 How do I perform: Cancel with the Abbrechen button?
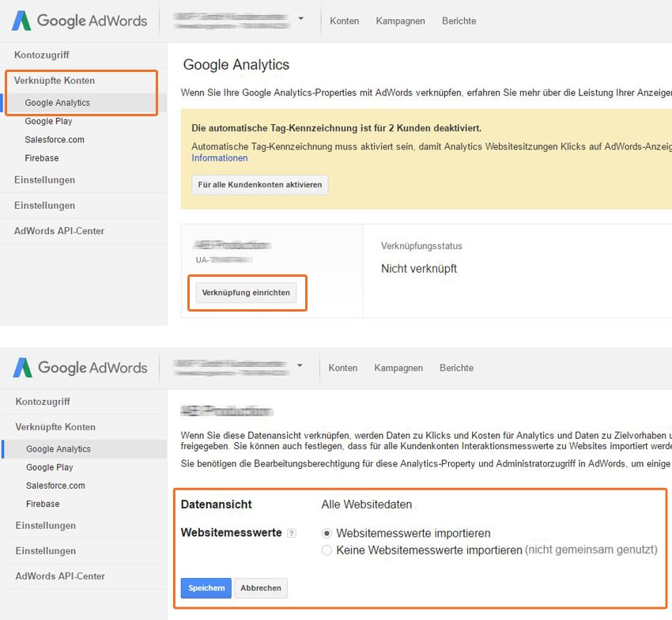coord(261,588)
